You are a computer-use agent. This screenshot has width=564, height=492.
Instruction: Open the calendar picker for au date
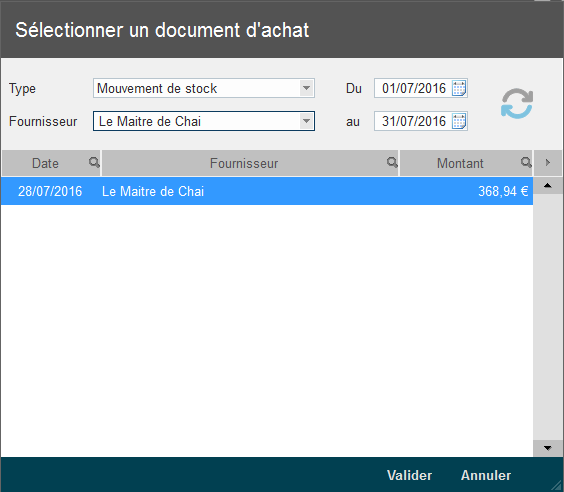459,121
